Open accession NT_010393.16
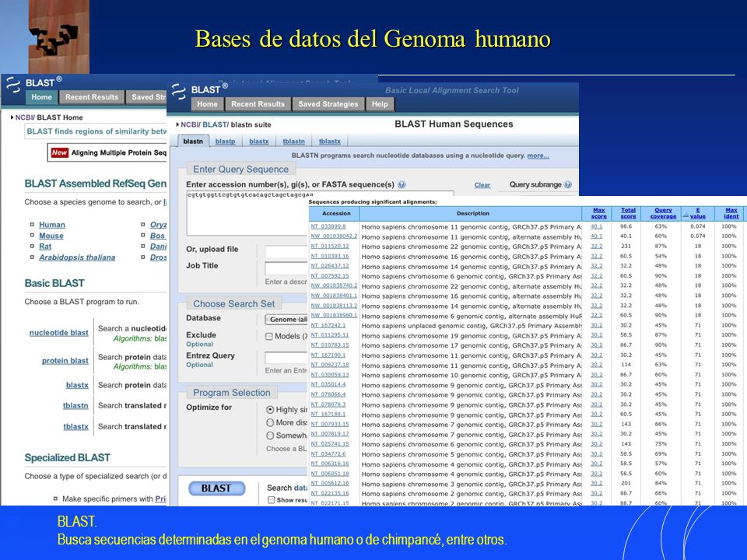The image size is (747, 560). [x=330, y=256]
